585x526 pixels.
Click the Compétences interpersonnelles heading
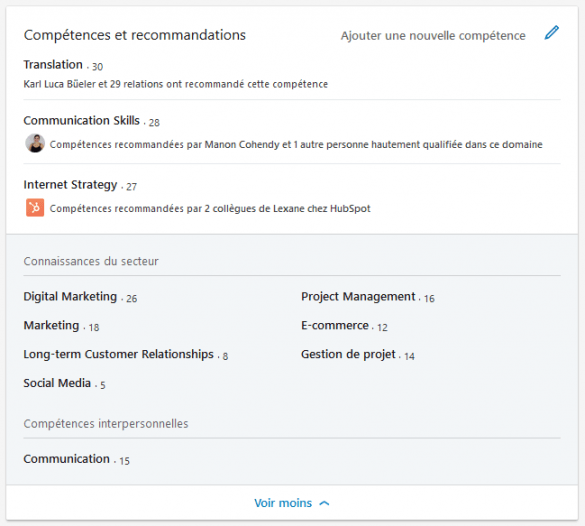coord(106,424)
